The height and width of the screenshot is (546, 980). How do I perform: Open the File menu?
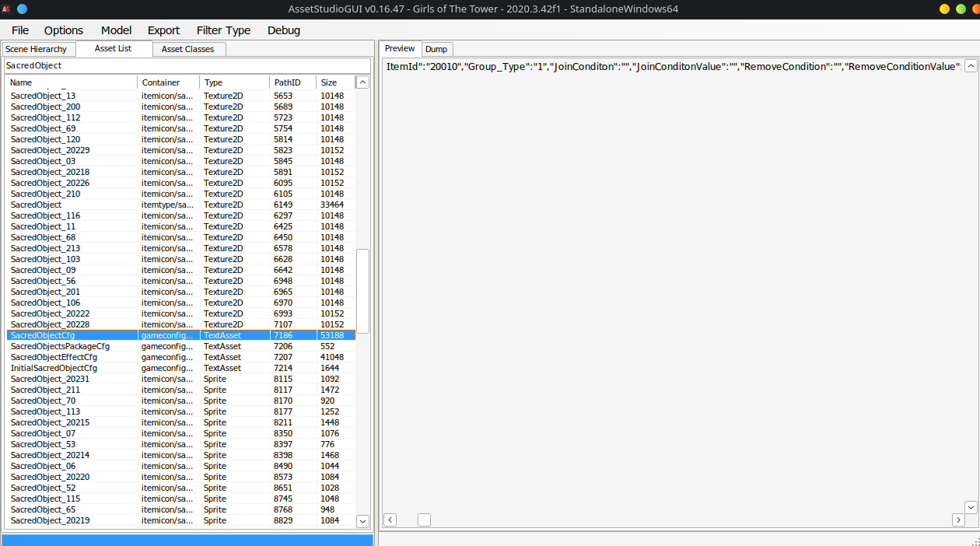pos(20,30)
